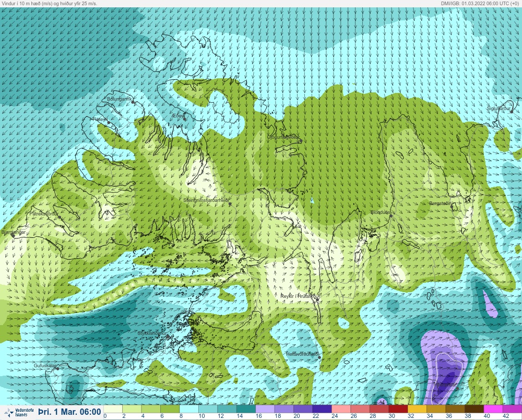Select the 40–42 m/s magenta swatch
The image size is (522, 420).
pyautogui.click(x=493, y=409)
